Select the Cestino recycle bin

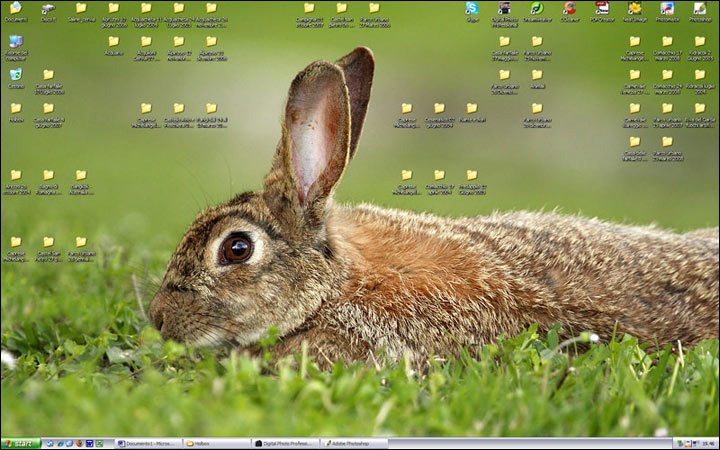point(16,79)
